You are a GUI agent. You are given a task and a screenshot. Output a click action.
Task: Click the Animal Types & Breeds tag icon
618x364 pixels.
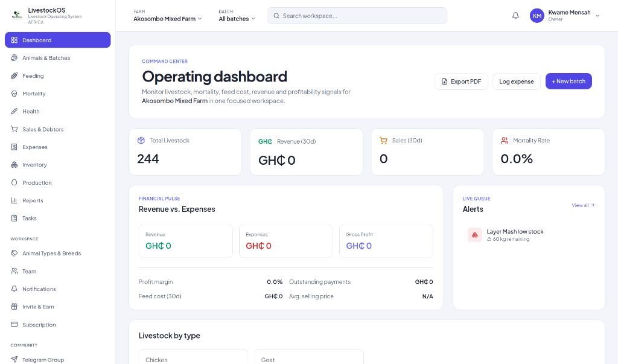(x=14, y=253)
